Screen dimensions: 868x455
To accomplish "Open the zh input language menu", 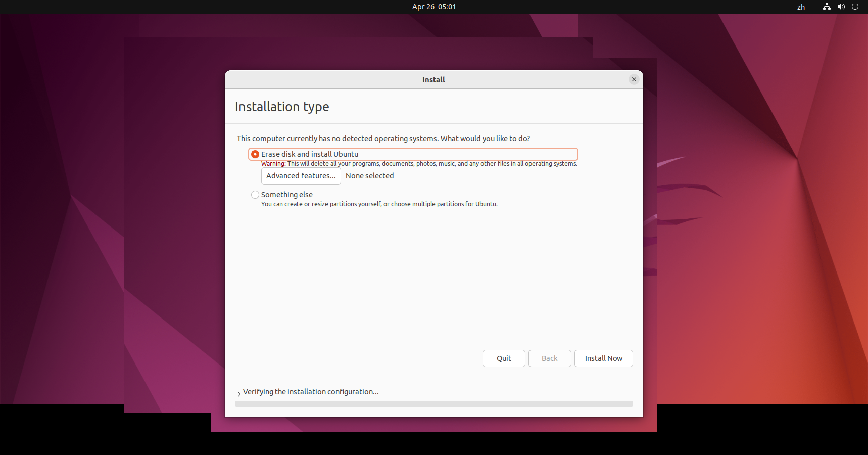I will (801, 7).
